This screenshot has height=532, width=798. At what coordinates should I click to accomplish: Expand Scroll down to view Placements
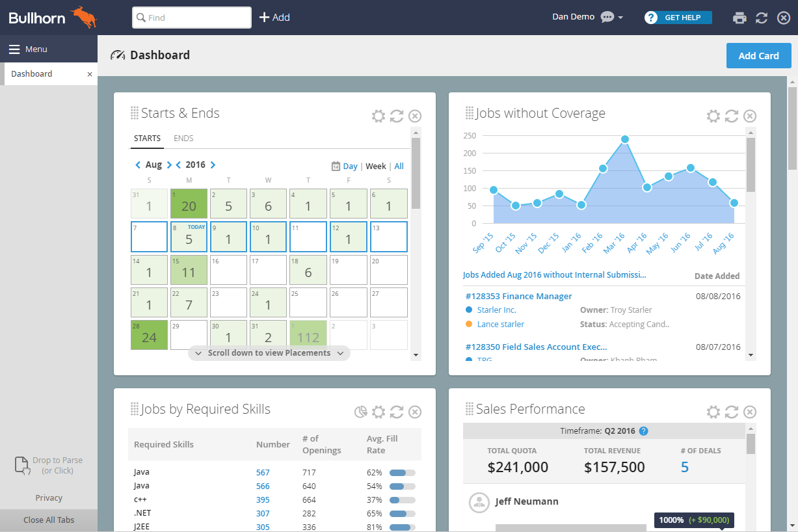coord(269,352)
